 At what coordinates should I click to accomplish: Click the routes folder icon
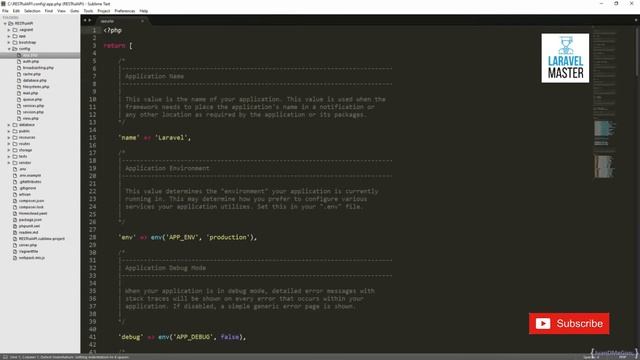pyautogui.click(x=15, y=144)
